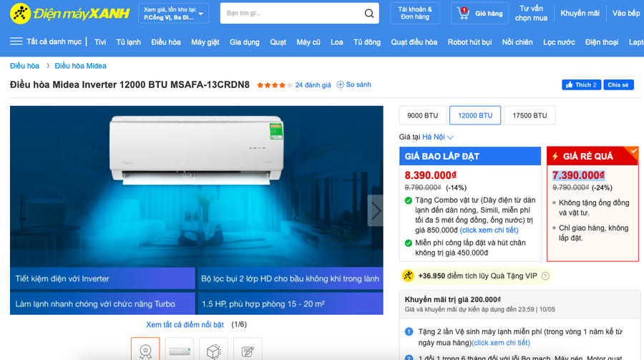
Task: Open Tất cả danh mục menu
Action: pos(54,42)
